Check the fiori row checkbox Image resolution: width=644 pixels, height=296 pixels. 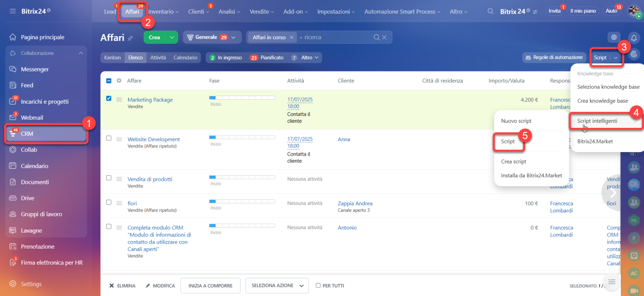click(x=109, y=202)
